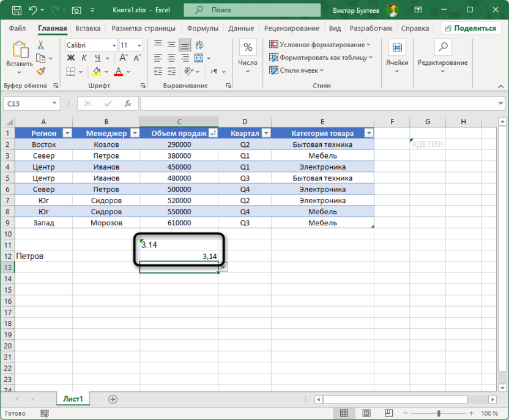
Task: Select the Format Painter brush
Action: [40, 72]
